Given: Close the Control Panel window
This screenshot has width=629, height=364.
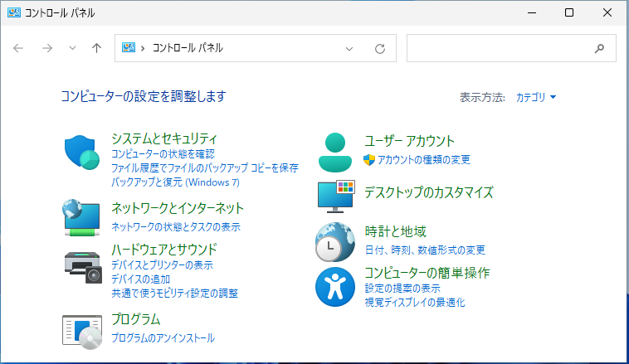Looking at the screenshot, I should (607, 12).
